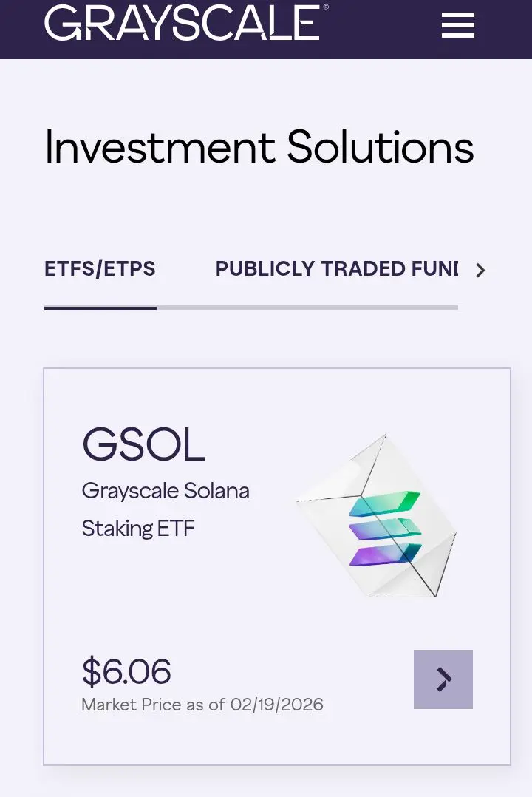Click the Grayscale logo in header
Viewport: 532px width, 797px height.
coord(181,22)
